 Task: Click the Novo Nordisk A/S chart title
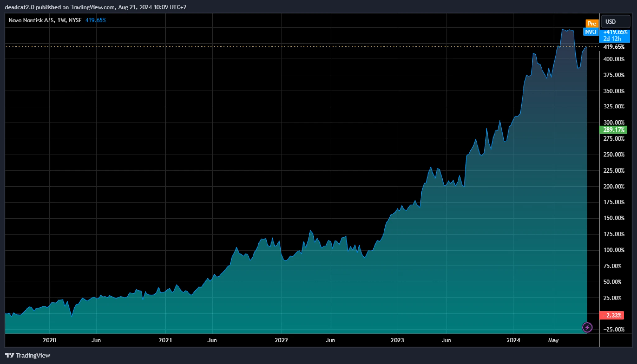pos(45,20)
